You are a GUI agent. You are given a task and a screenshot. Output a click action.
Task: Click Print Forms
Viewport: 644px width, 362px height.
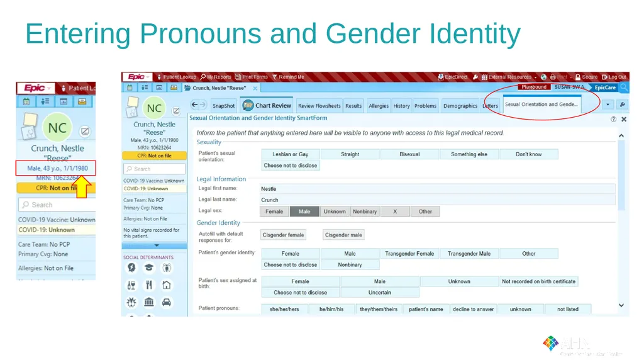pyautogui.click(x=252, y=77)
